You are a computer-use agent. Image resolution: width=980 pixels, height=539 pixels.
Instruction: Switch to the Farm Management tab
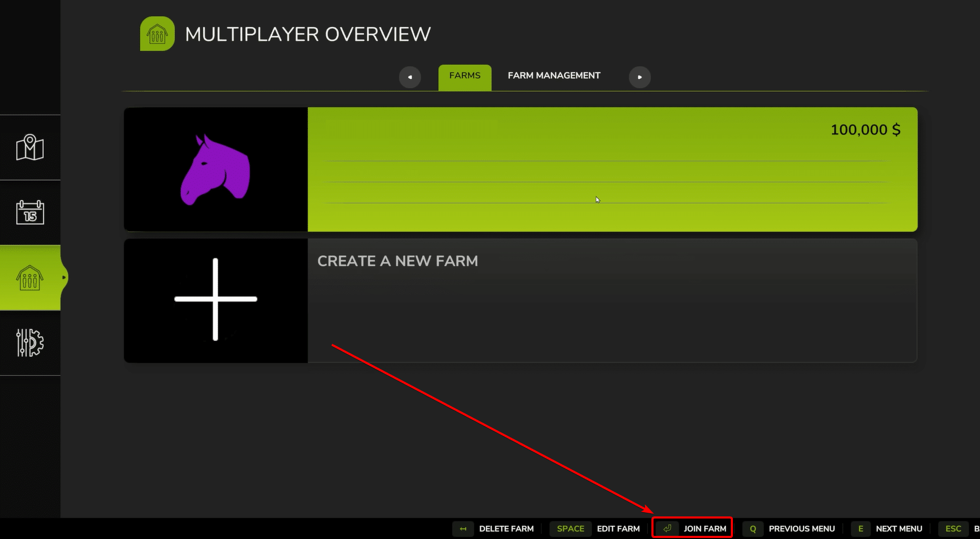tap(554, 76)
